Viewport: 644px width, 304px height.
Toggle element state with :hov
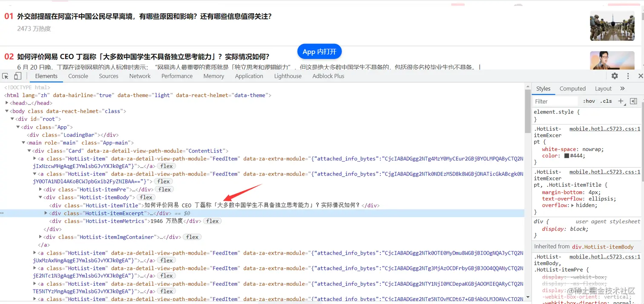[x=589, y=101]
